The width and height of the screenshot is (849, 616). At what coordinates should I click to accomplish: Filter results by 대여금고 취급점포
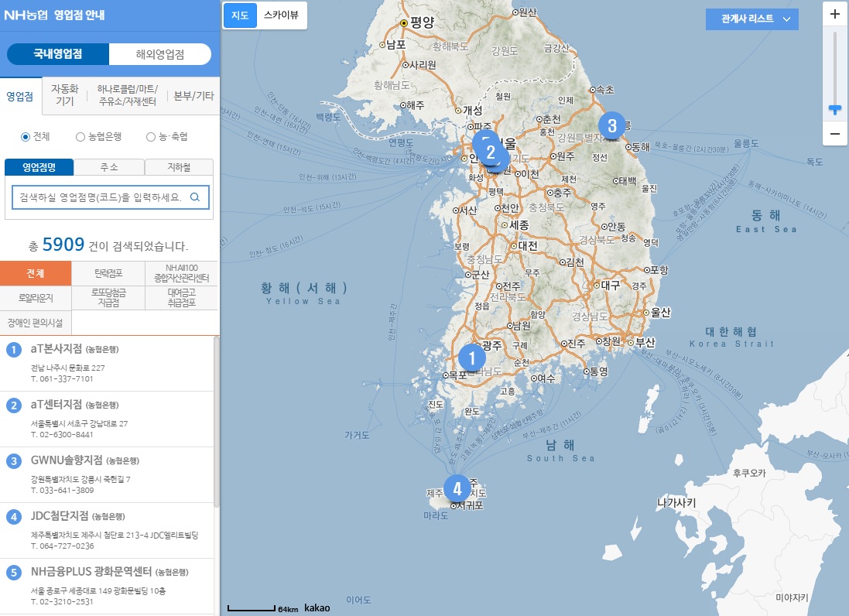pos(181,298)
